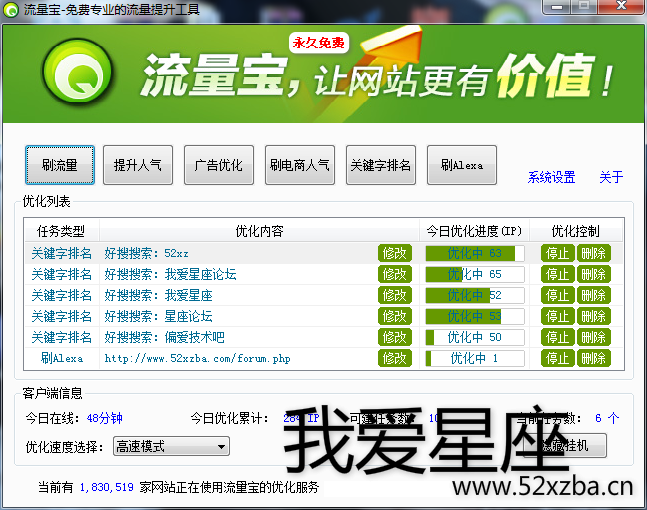
Task: Delete the 我爱星座 keyword task
Action: tap(593, 295)
